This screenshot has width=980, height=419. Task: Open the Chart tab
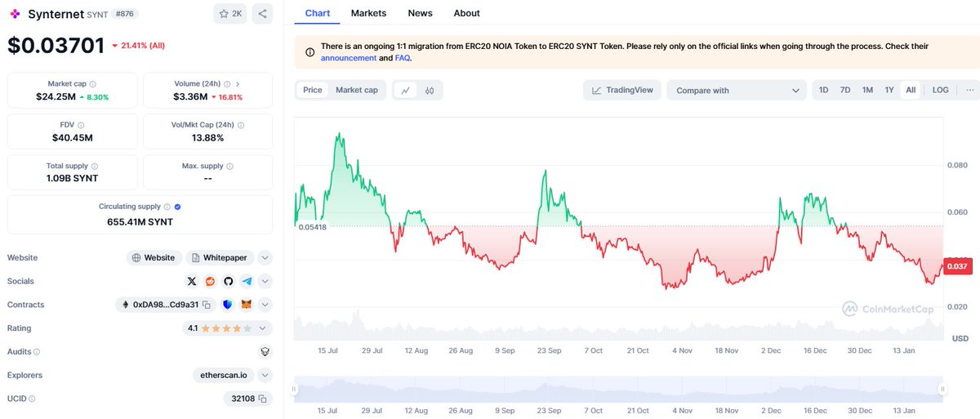[x=317, y=13]
